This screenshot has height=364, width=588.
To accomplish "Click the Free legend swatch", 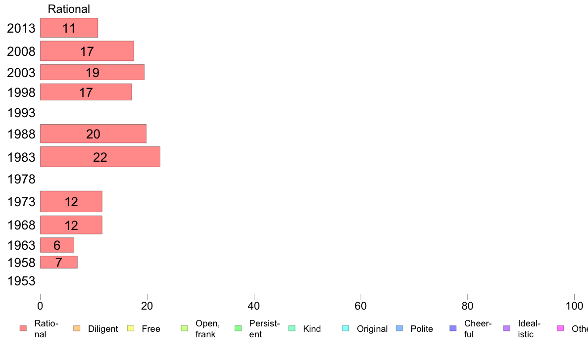I will pyautogui.click(x=131, y=329).
